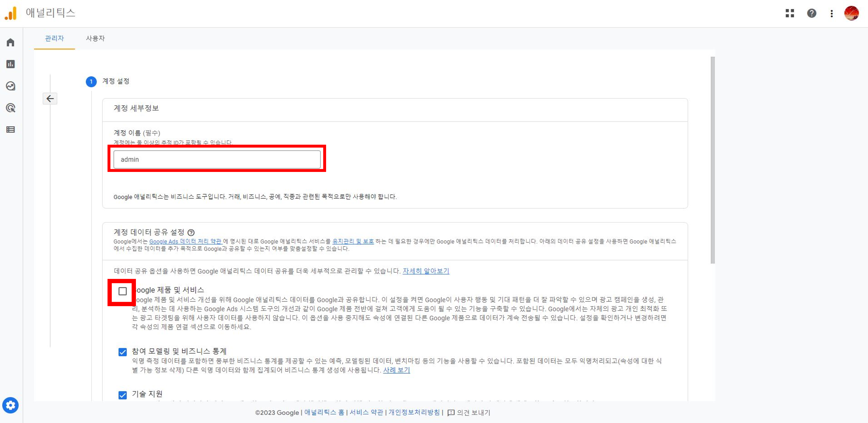
Task: Open the Admin gear icon
Action: (x=10, y=405)
